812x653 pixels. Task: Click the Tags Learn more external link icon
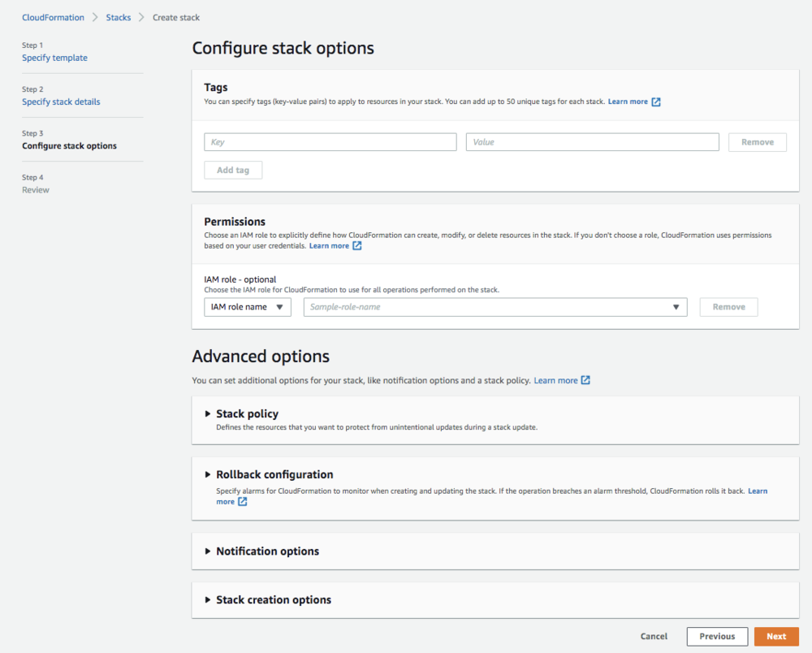(x=658, y=102)
